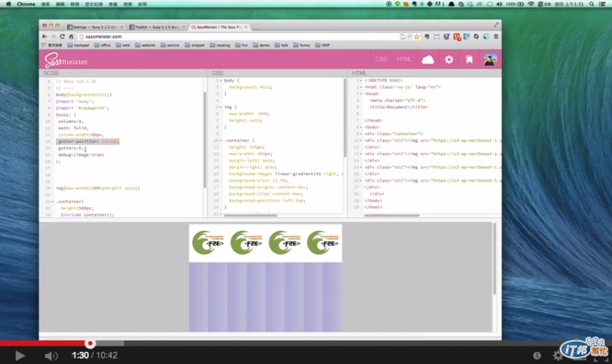Reload the sassmeister.com page
Viewport: 612px width, 364px height.
click(62, 36)
